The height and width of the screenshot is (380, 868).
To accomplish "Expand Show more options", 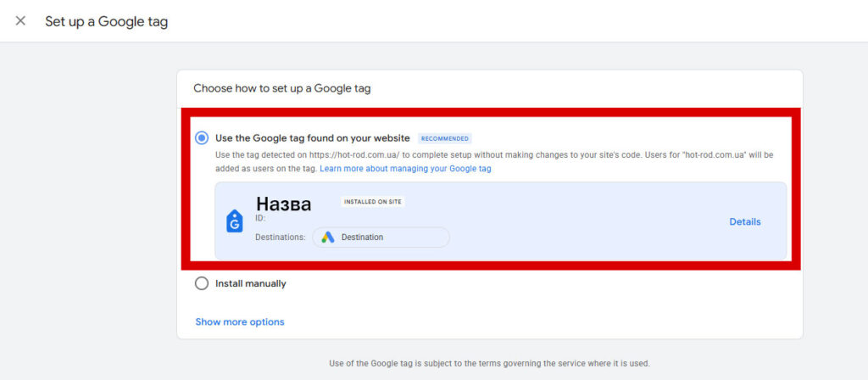I will pos(240,322).
